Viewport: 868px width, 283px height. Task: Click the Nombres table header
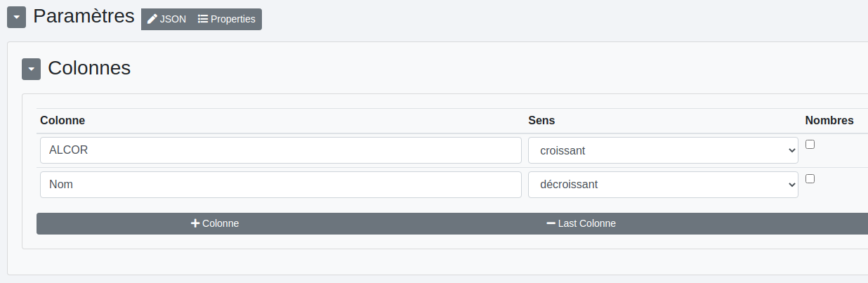(829, 121)
